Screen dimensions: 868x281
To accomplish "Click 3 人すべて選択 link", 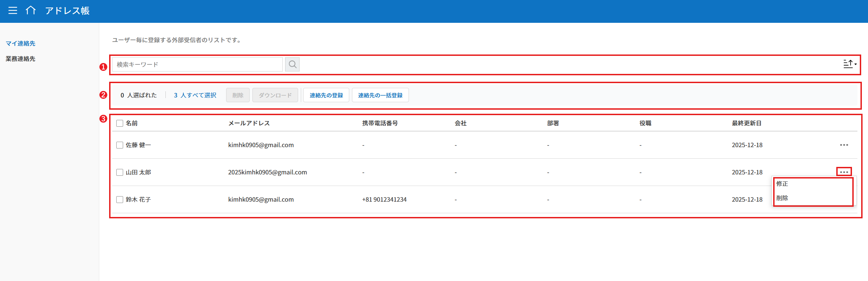I will point(195,95).
